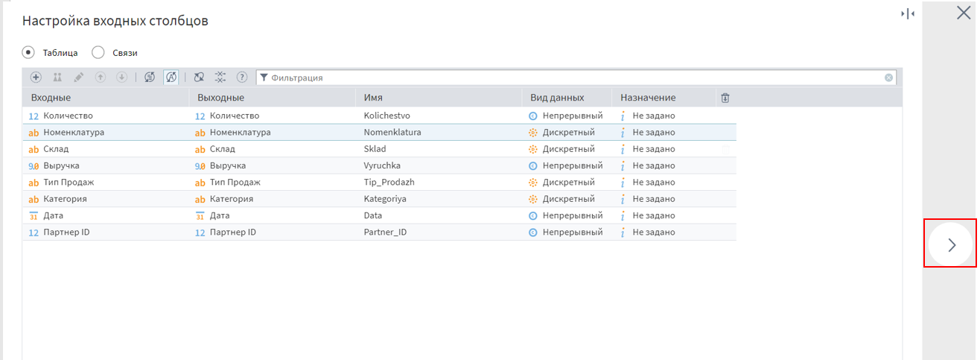
Task: Go to next step with the right arrow button
Action: tap(951, 244)
